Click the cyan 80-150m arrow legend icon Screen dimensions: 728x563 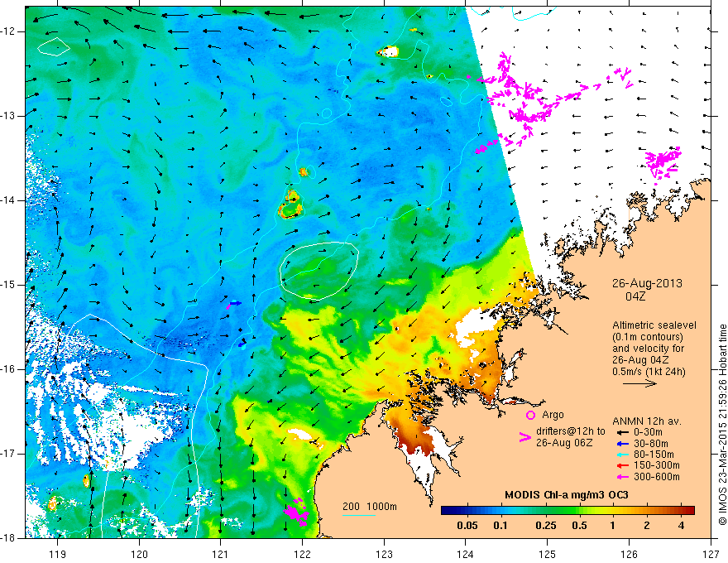coord(623,455)
